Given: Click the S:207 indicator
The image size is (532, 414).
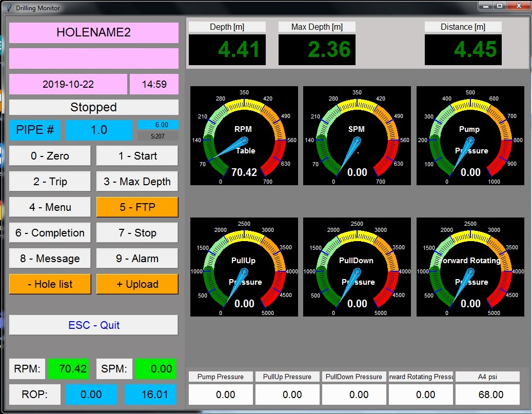Looking at the screenshot, I should click(158, 136).
